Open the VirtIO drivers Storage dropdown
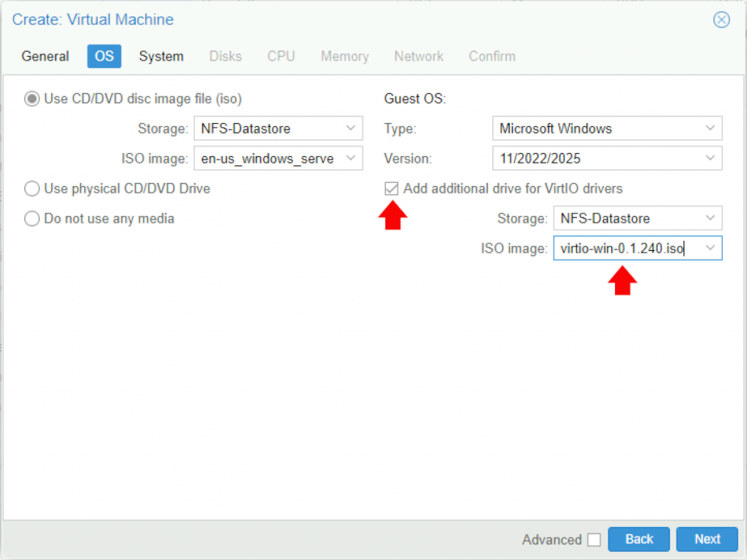 point(710,218)
